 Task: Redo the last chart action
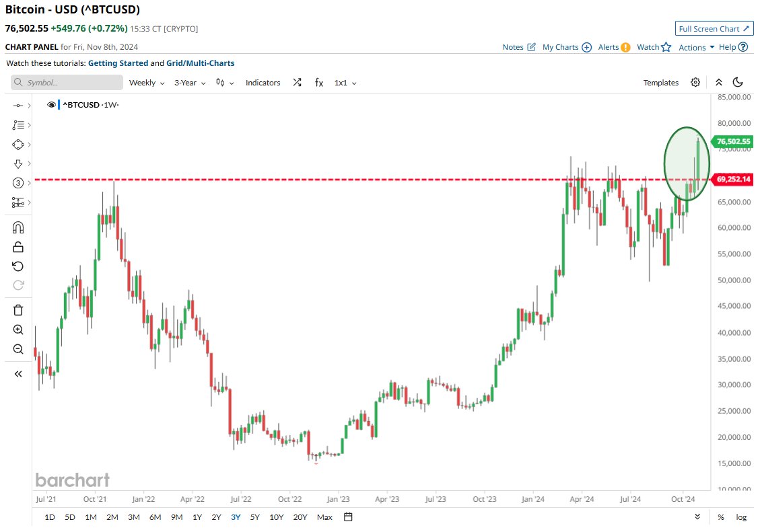click(18, 285)
